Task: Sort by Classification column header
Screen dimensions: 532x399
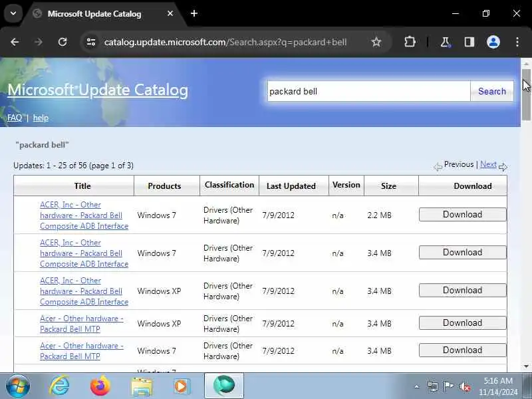Action: pos(229,185)
